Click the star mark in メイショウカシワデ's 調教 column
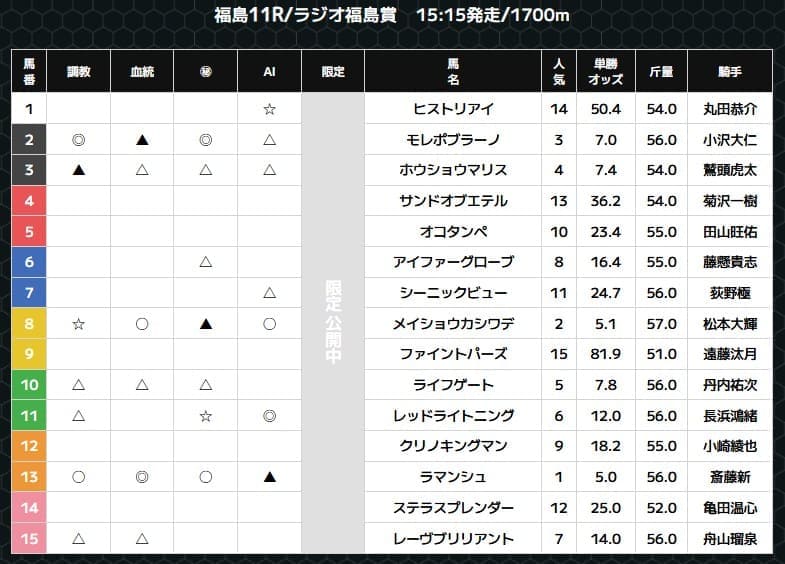 (x=79, y=324)
